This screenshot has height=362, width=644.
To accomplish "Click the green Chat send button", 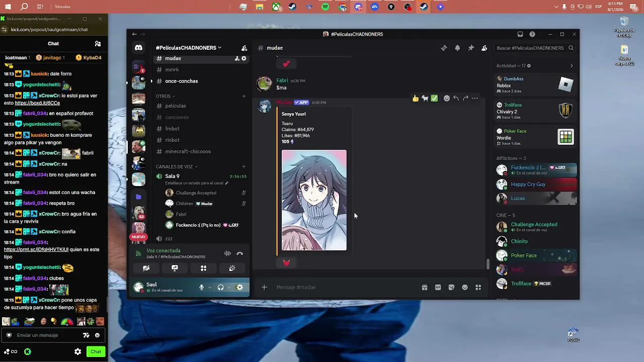I will [x=96, y=352].
